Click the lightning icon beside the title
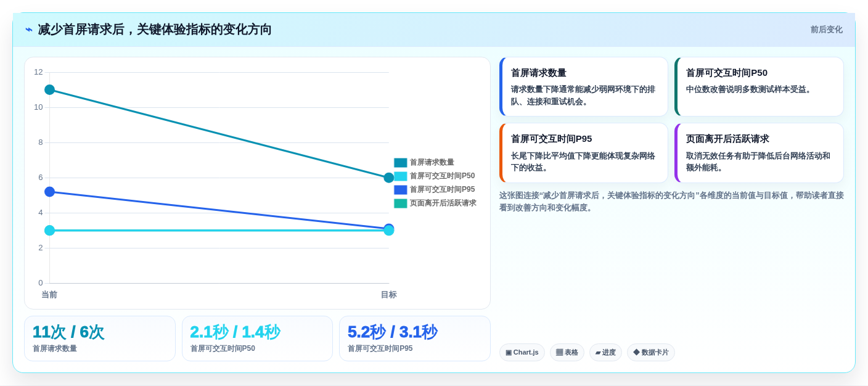Screen dimensions: 868x386 point(29,30)
